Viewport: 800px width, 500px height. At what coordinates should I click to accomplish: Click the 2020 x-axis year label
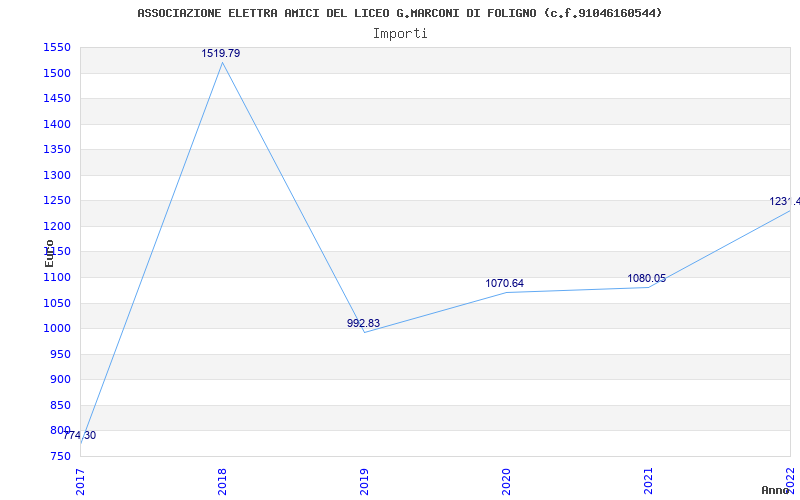[x=506, y=481]
